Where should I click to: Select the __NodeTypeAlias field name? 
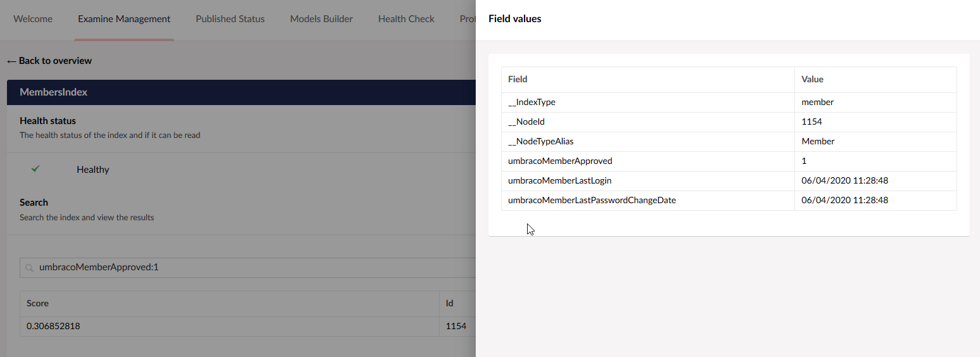point(540,141)
